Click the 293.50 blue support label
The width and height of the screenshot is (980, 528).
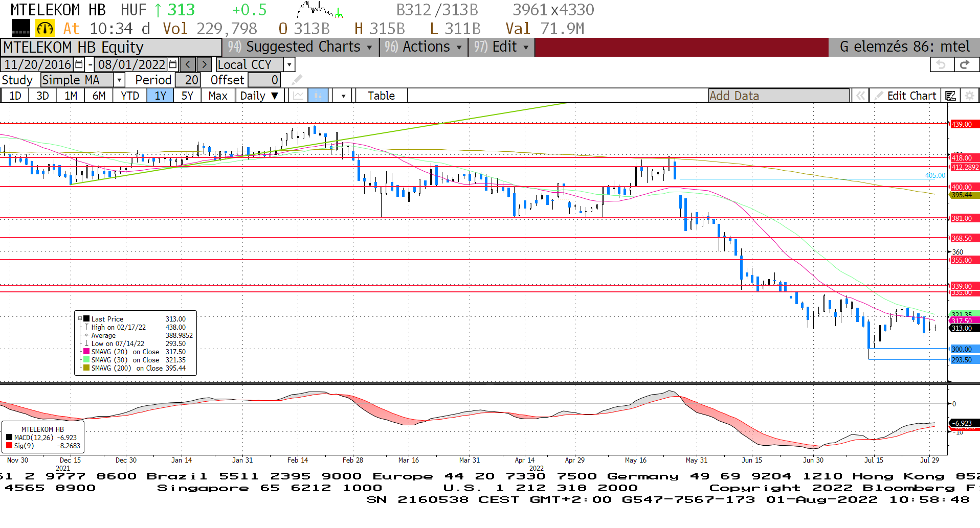point(964,360)
